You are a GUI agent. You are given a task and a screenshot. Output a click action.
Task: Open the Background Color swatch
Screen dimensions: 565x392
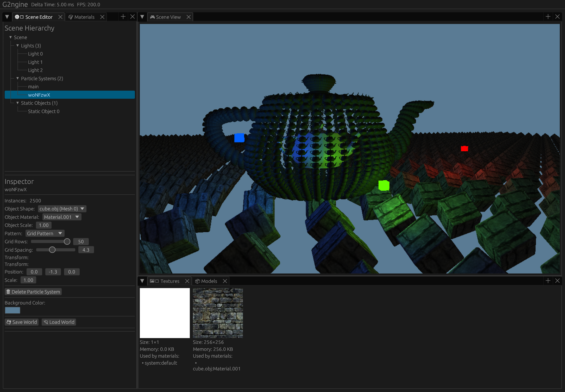coord(12,310)
